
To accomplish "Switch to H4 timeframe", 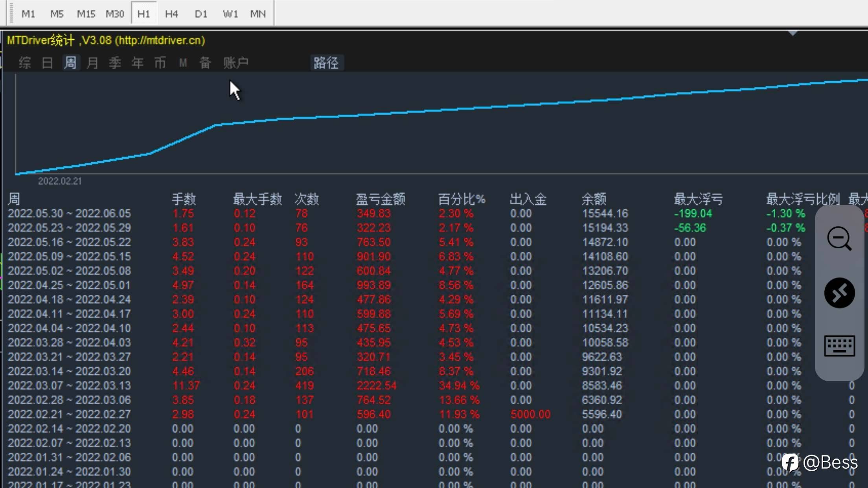I will [x=171, y=14].
